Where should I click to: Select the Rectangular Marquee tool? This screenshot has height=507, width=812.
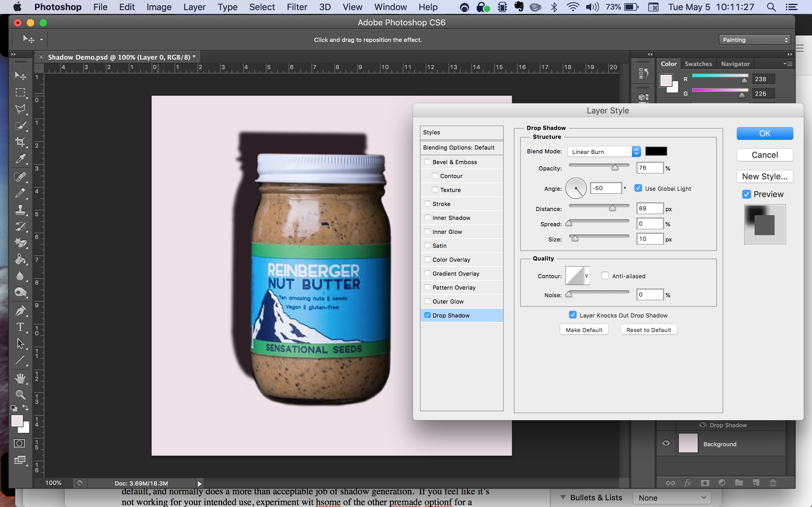click(20, 92)
